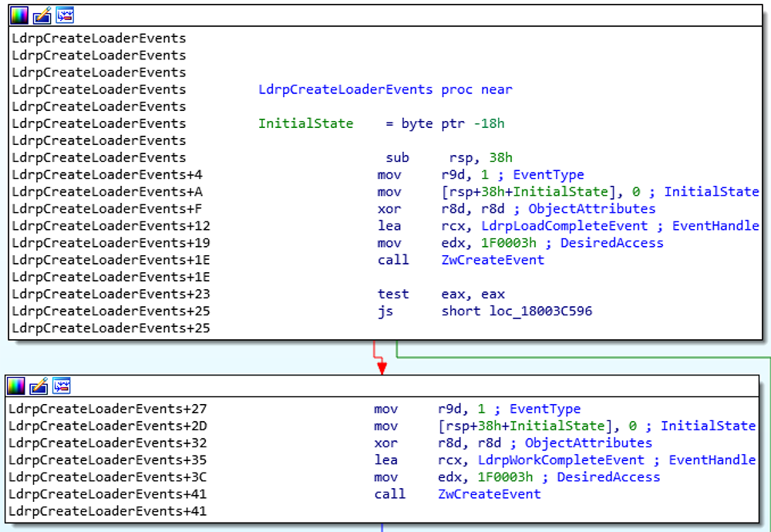Image resolution: width=771 pixels, height=532 pixels.
Task: Click the address label LdrpCreateLoaderEvents+A
Action: coord(107,192)
